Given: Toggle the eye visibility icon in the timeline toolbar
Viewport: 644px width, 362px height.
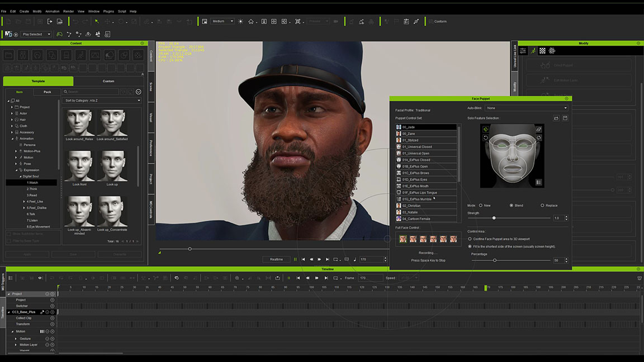Looking at the screenshot, I should tap(40, 278).
